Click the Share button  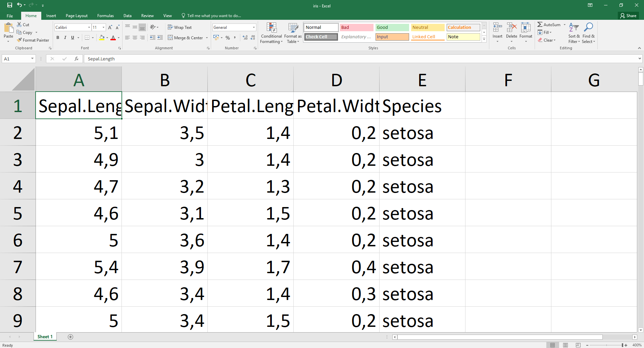pos(628,16)
